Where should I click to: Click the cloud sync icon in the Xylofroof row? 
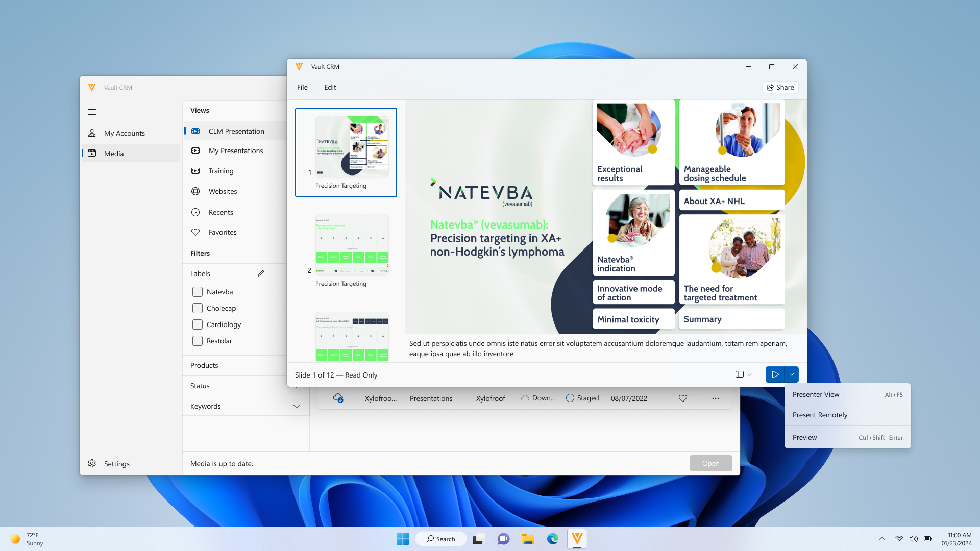tap(338, 398)
